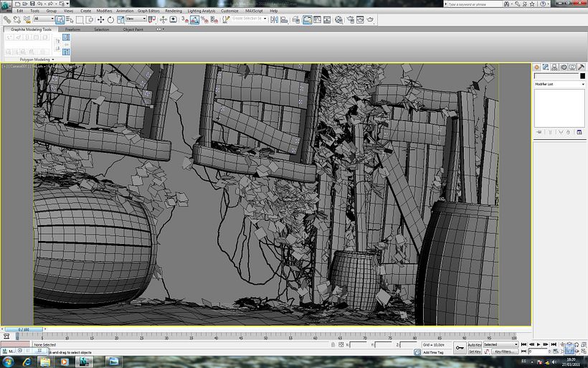Switch to the Object Paint tab
The height and width of the screenshot is (368, 588).
[133, 29]
